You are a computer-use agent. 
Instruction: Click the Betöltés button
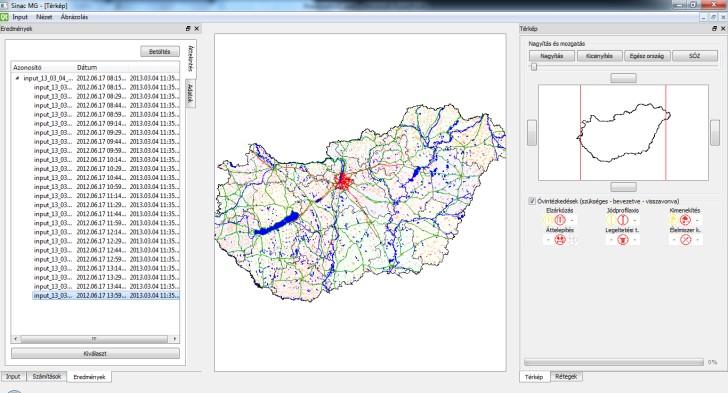(x=160, y=52)
